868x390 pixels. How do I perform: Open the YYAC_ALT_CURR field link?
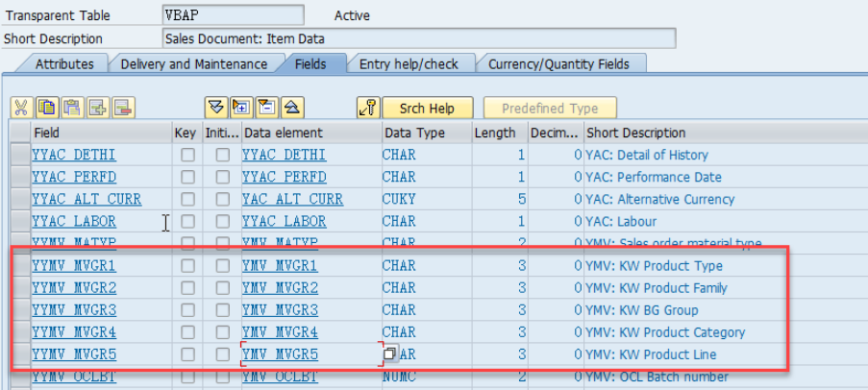(x=87, y=199)
